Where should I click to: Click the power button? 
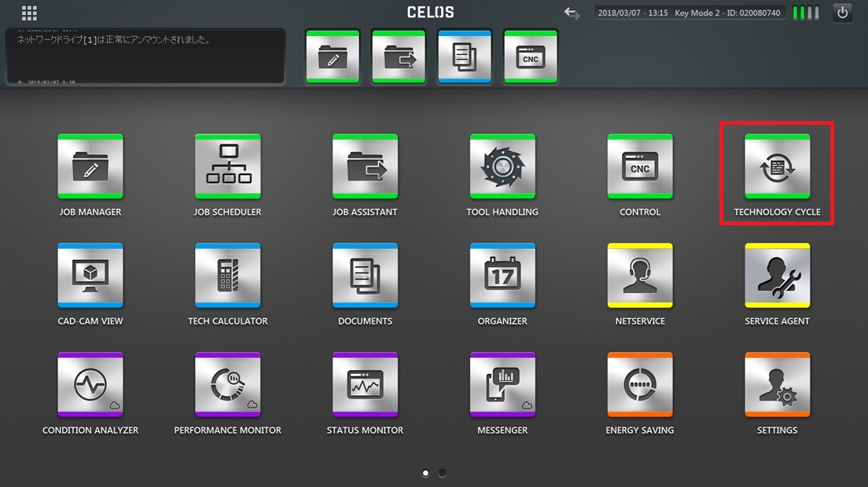click(x=843, y=13)
